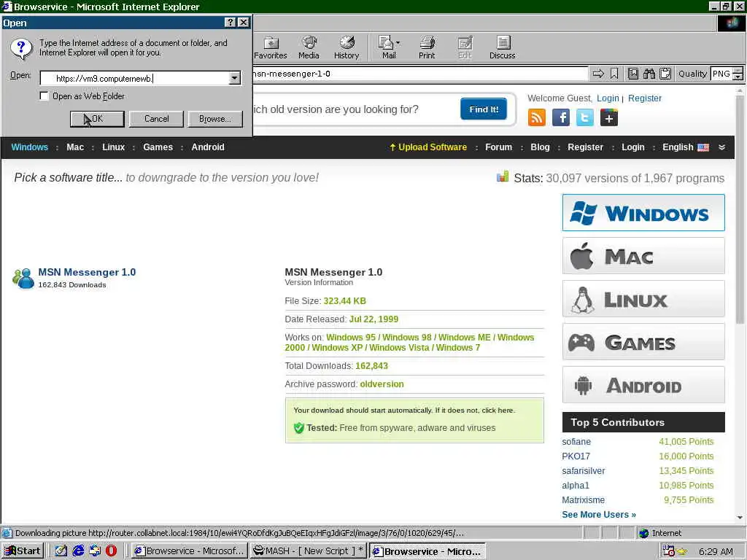Click the Login link near Welcome Guest
Screen dimensions: 747x560
pyautogui.click(x=608, y=98)
